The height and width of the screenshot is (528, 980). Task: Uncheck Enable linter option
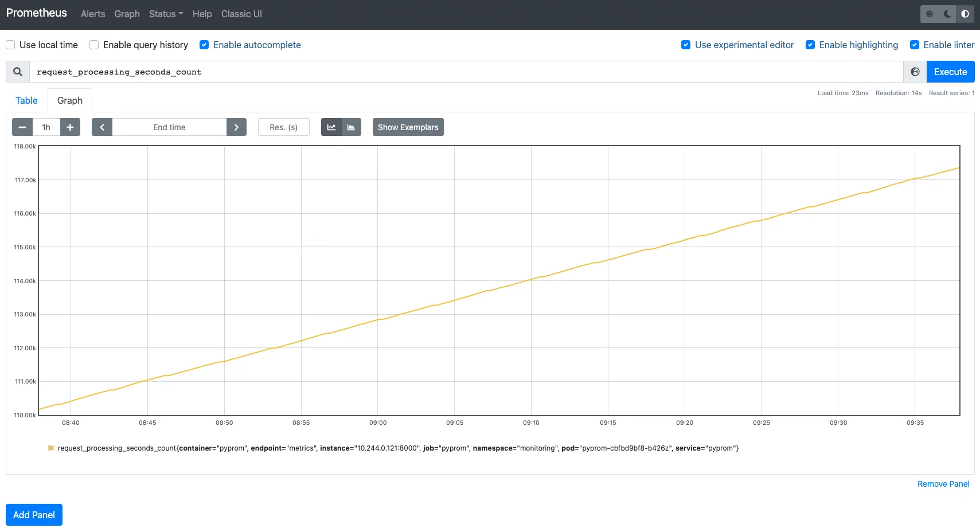(x=915, y=45)
